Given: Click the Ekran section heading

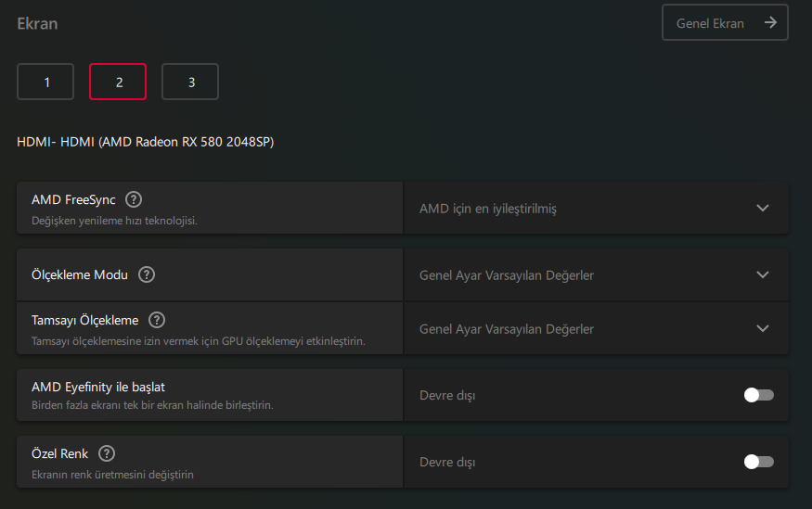Looking at the screenshot, I should pyautogui.click(x=37, y=23).
